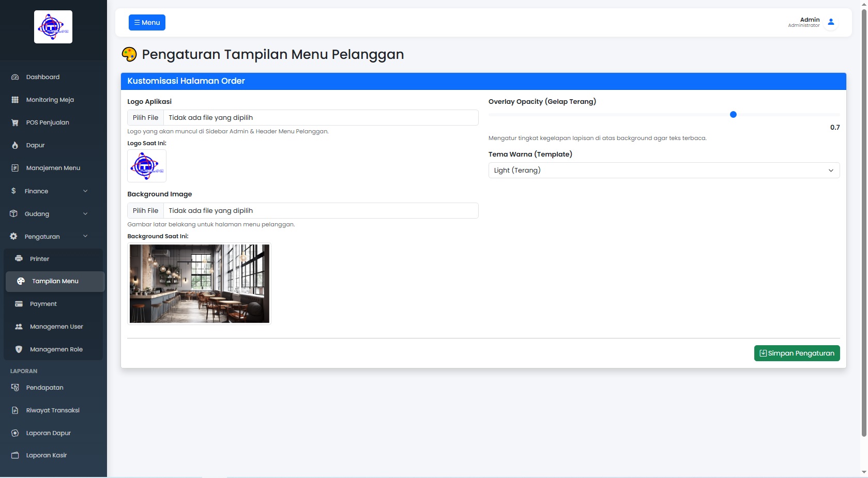Open the Tema Warna template dropdown
The height and width of the screenshot is (478, 868).
point(664,170)
